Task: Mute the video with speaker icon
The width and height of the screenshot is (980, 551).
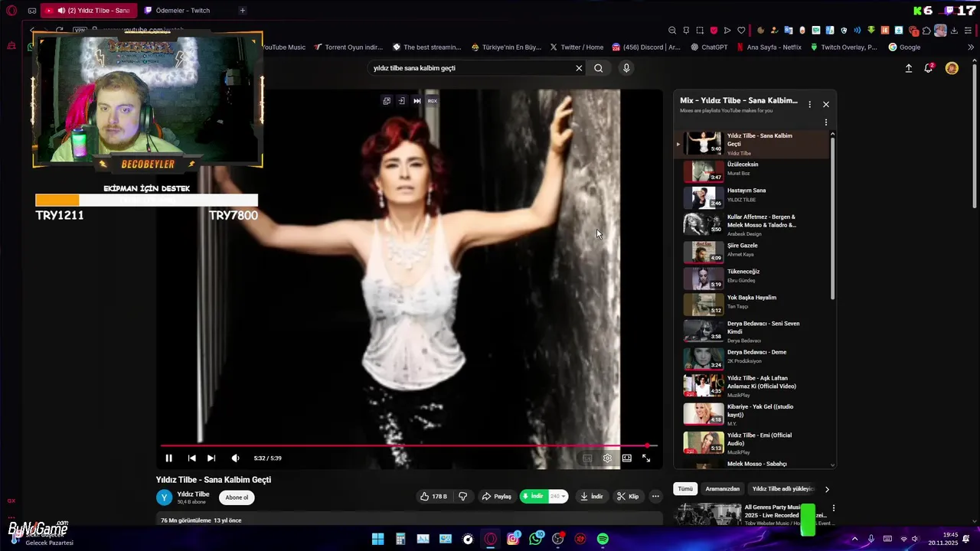Action: [x=235, y=458]
